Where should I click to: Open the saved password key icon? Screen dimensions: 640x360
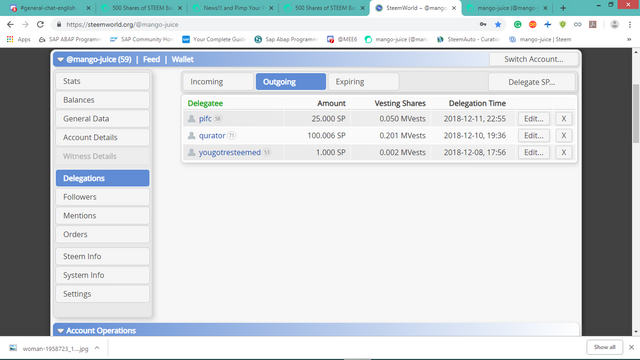pyautogui.click(x=483, y=24)
